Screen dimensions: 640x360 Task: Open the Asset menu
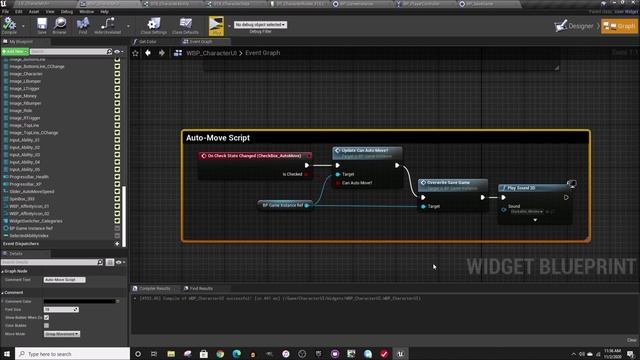click(x=34, y=11)
